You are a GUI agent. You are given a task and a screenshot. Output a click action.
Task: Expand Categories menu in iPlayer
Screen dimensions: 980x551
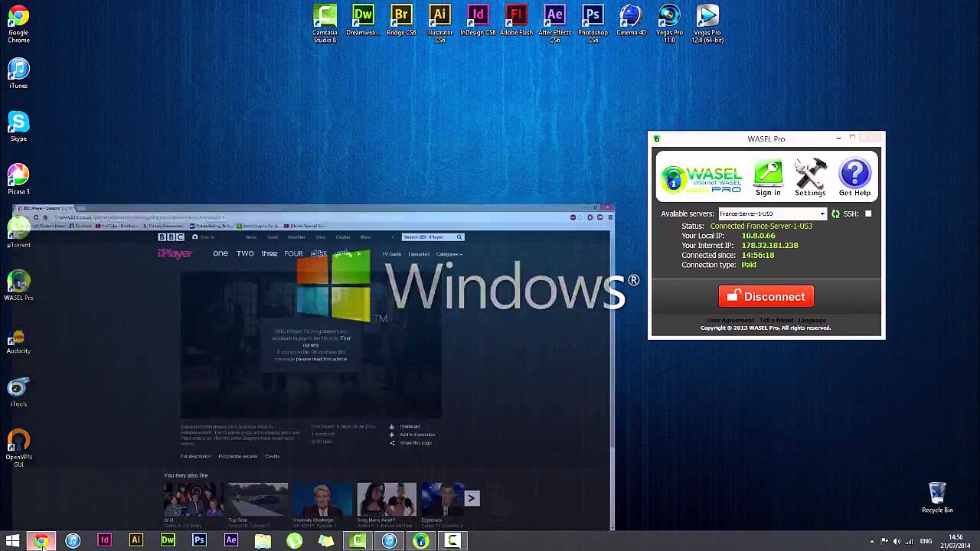pyautogui.click(x=449, y=254)
